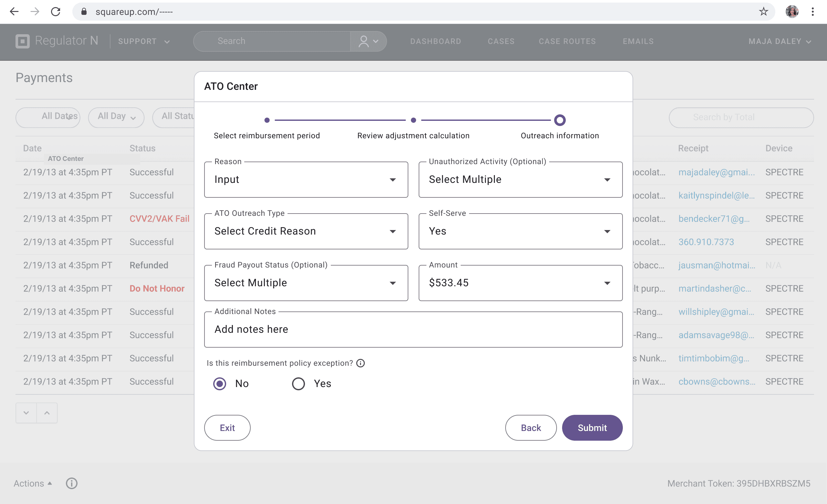Open the Amount dropdown
This screenshot has width=827, height=504.
pos(520,283)
